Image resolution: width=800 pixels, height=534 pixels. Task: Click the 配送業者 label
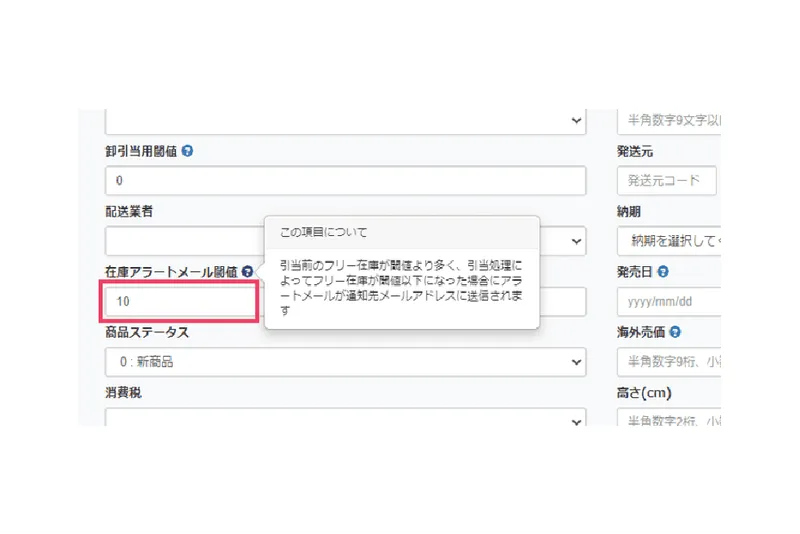[x=129, y=211]
